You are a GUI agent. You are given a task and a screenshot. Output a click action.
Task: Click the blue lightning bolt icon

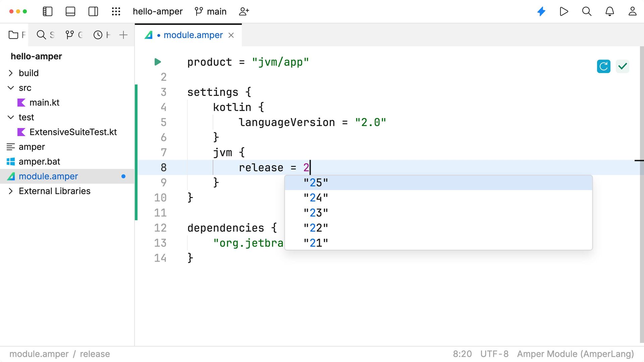click(x=541, y=11)
